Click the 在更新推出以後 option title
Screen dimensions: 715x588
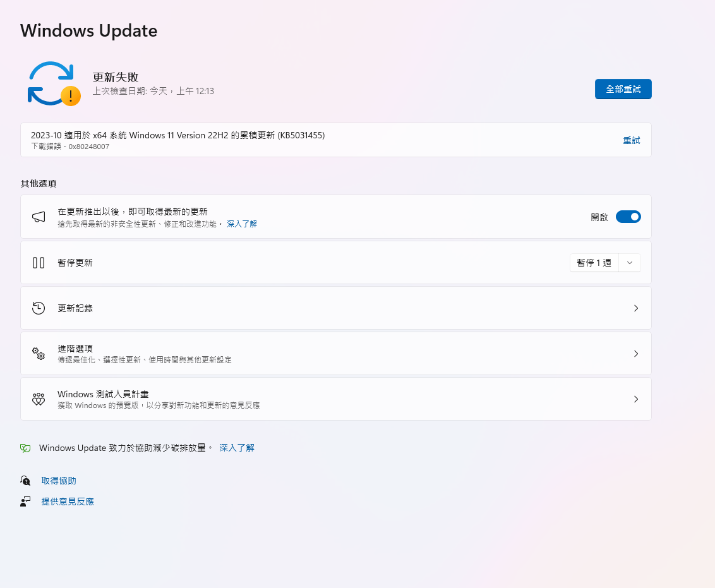pos(133,212)
